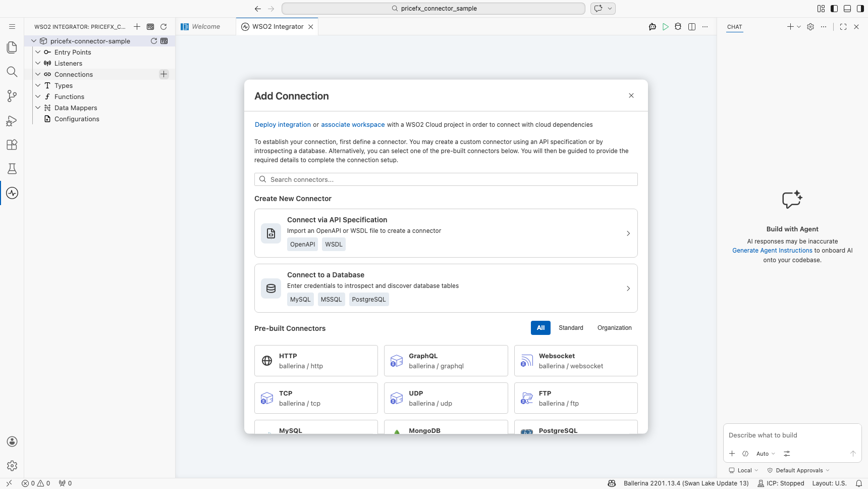Open the notifications bell in status bar

point(858,483)
